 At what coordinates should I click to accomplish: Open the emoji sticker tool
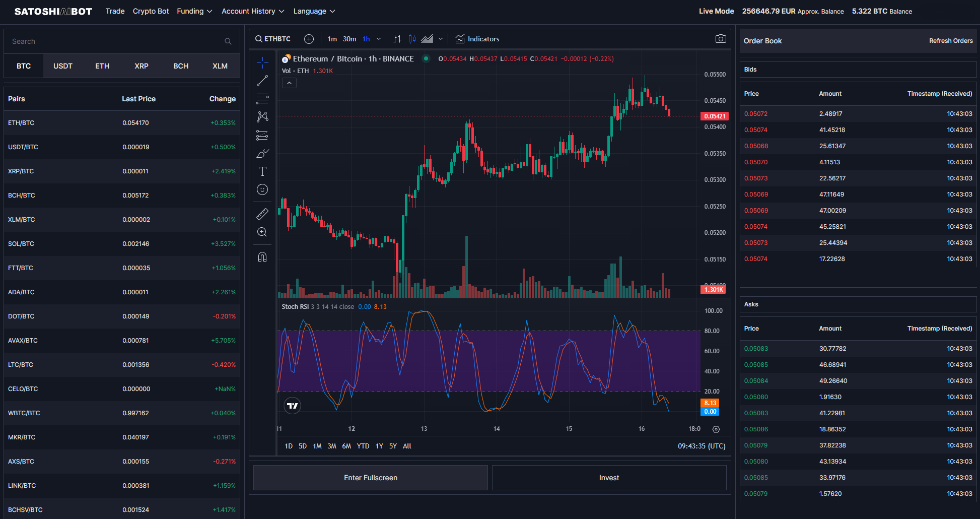coord(262,189)
